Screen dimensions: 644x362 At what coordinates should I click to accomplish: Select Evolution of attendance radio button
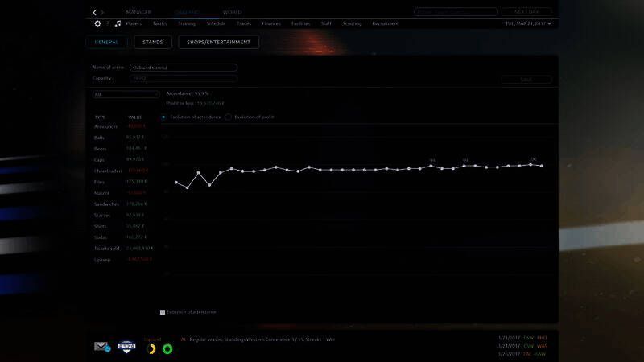(165, 117)
